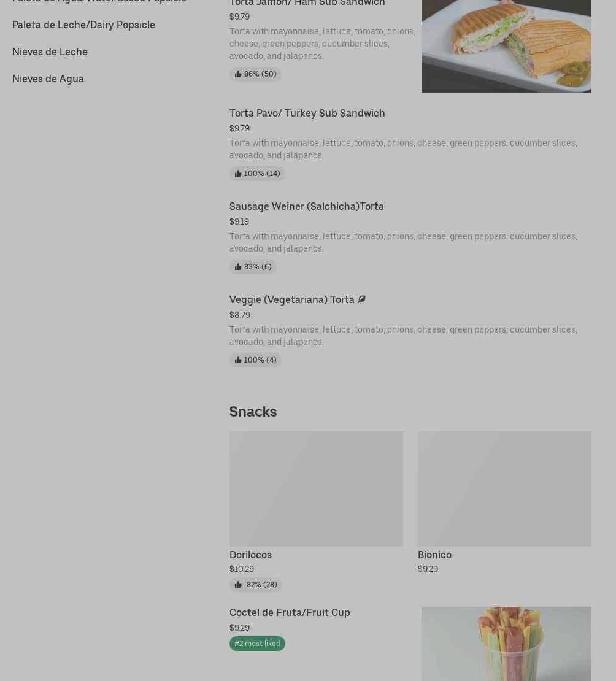Viewport: 616px width, 681px height.
Task: Click the fruit cup photo
Action: 506,644
